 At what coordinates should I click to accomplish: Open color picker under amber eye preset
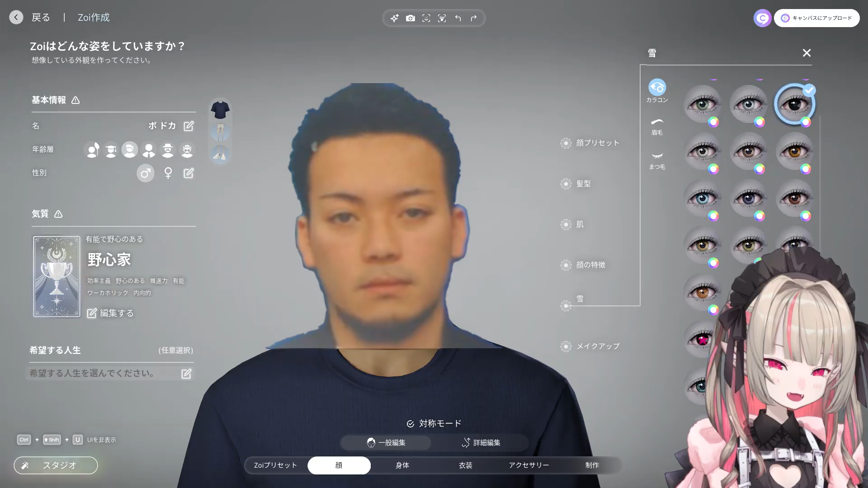(806, 169)
